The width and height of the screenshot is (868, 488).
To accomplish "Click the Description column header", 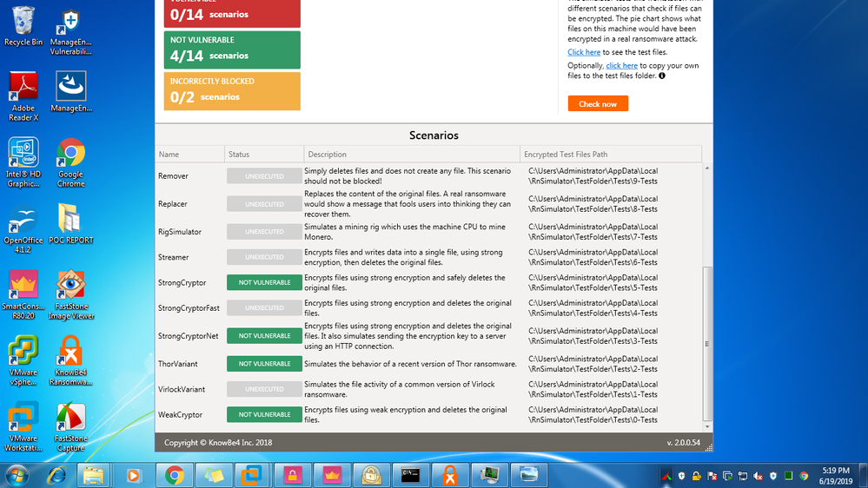I will [412, 155].
